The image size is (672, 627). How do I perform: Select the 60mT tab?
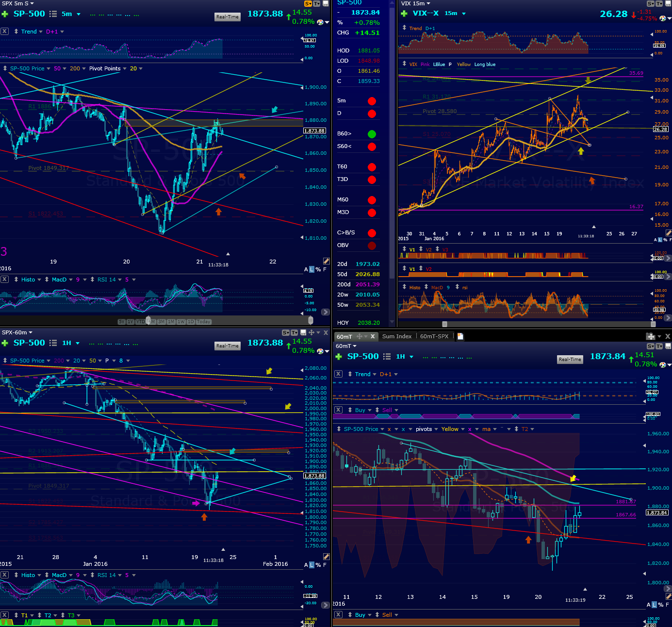[x=344, y=337]
